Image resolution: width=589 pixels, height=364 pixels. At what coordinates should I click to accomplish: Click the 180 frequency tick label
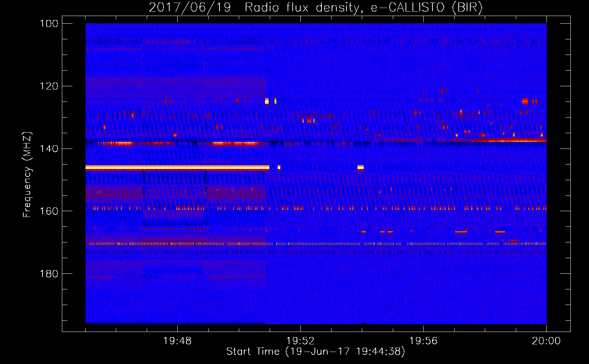[x=49, y=274]
